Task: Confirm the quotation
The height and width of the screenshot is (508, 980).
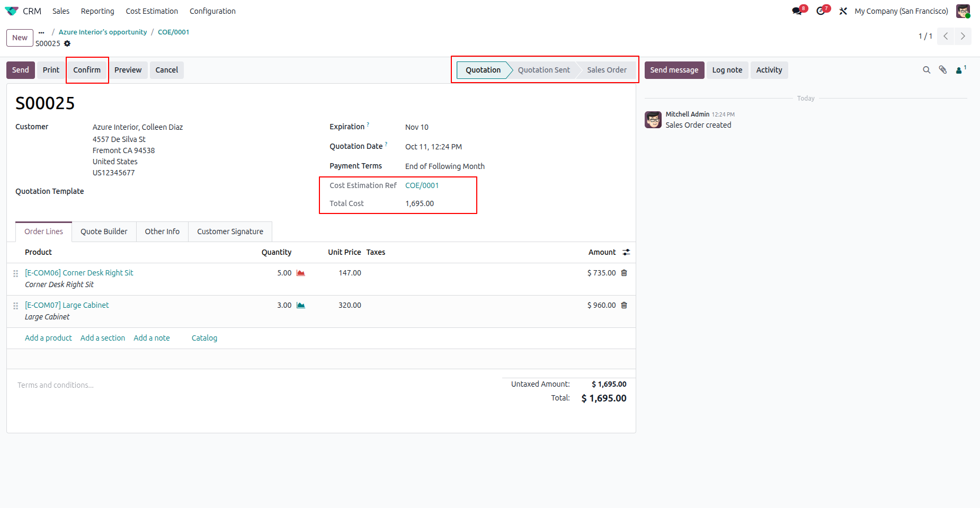Action: point(87,70)
